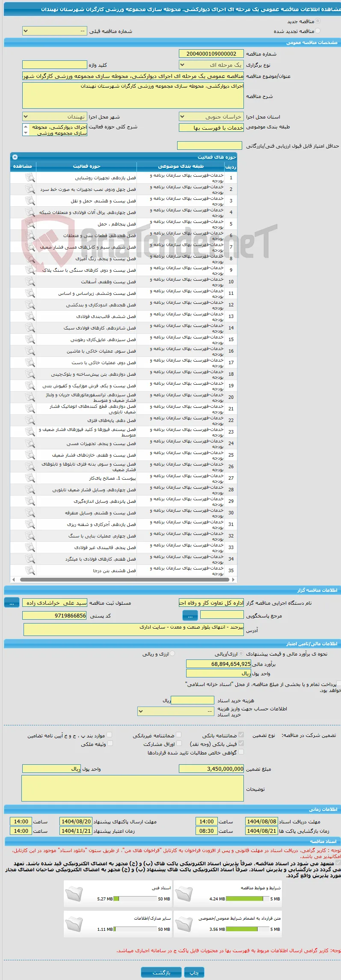Select the مناقصه تجدید شده radio button
This screenshot has height=980, width=341.
(317, 31)
